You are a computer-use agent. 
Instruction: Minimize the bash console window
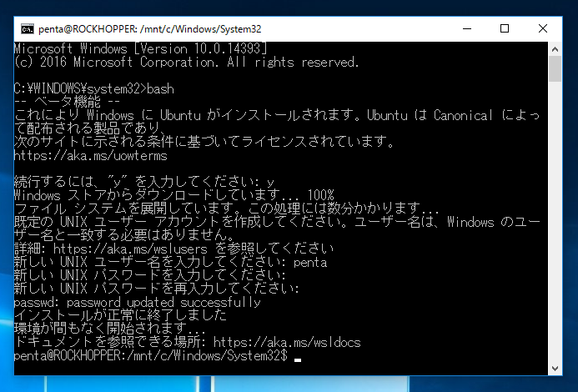467,28
